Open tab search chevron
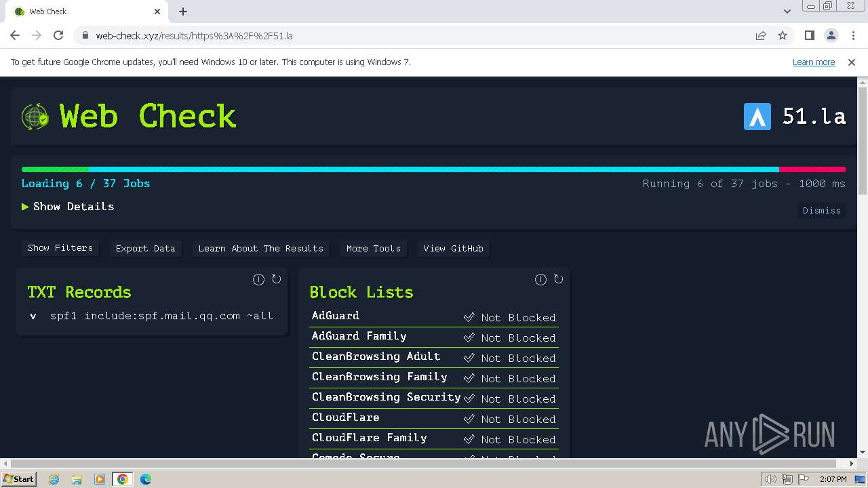 (x=787, y=12)
